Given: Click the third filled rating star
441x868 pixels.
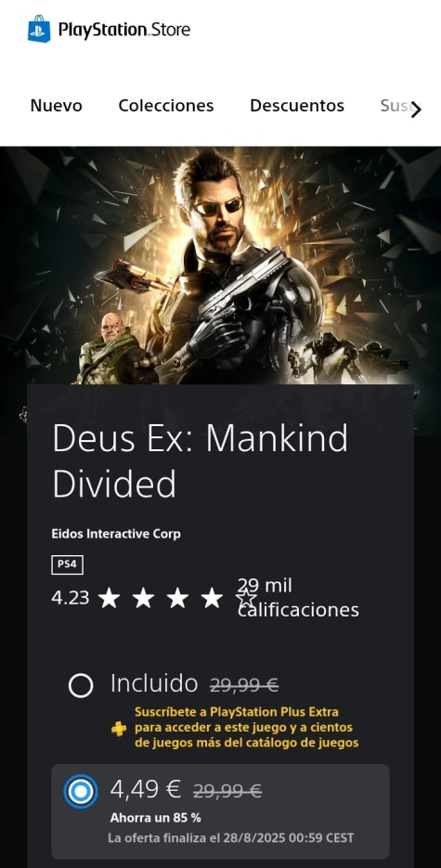Looking at the screenshot, I should (177, 599).
